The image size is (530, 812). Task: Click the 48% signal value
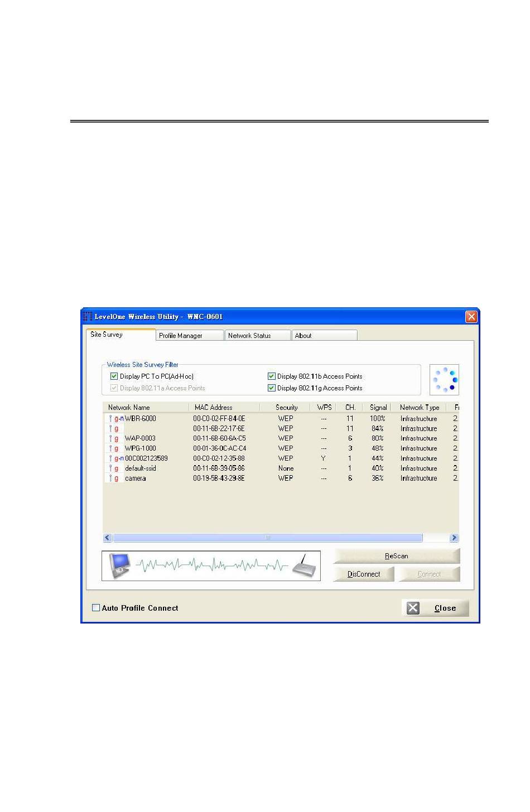pos(378,449)
